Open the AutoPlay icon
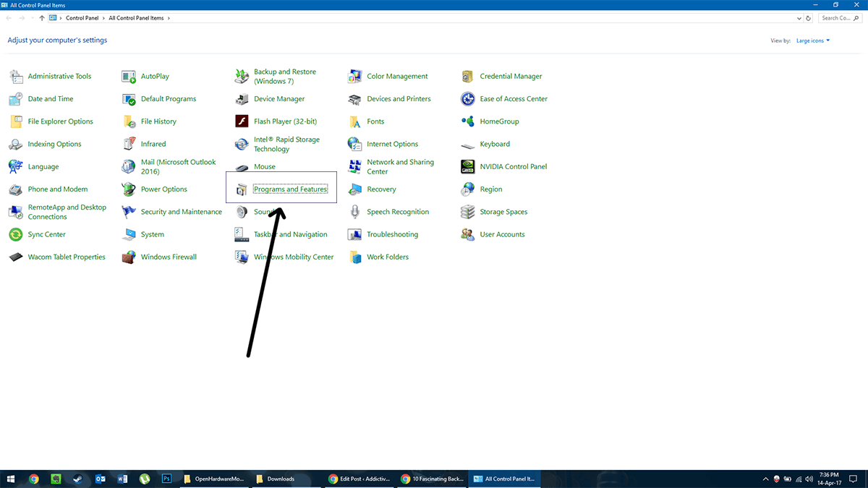868x488 pixels. point(129,76)
